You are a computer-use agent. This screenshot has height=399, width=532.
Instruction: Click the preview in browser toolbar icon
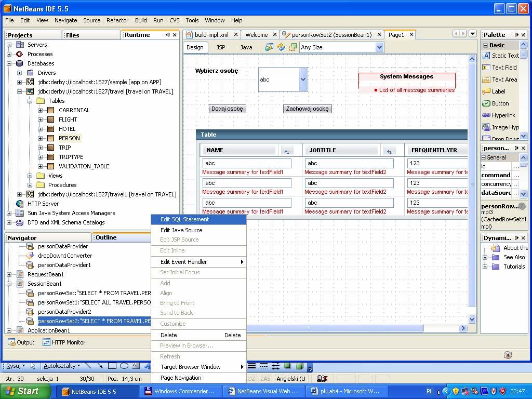tap(269, 47)
